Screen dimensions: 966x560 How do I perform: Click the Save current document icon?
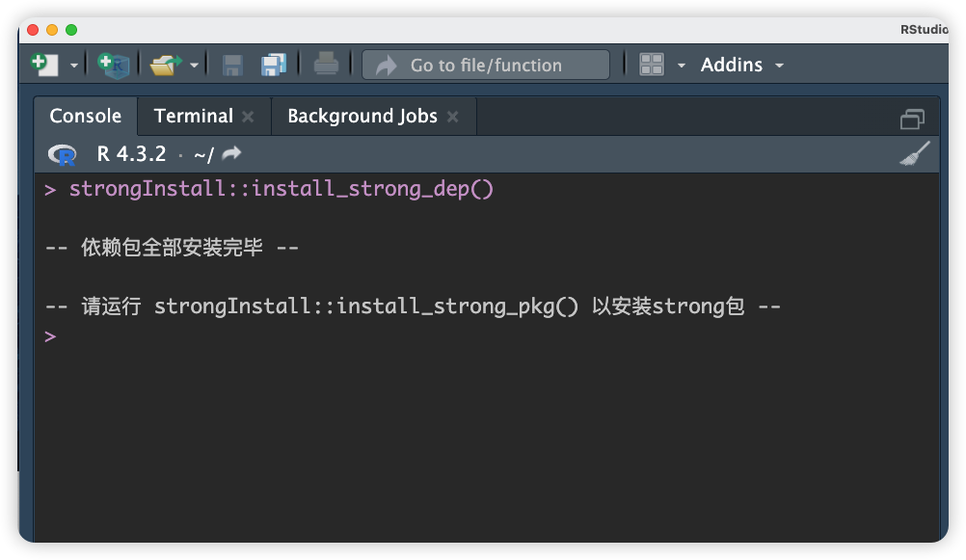232,65
